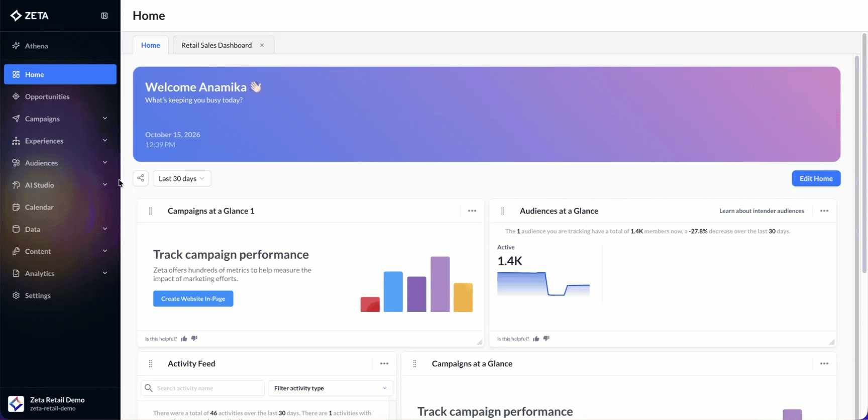Open the Last 30 days dropdown
868x420 pixels.
coord(182,178)
